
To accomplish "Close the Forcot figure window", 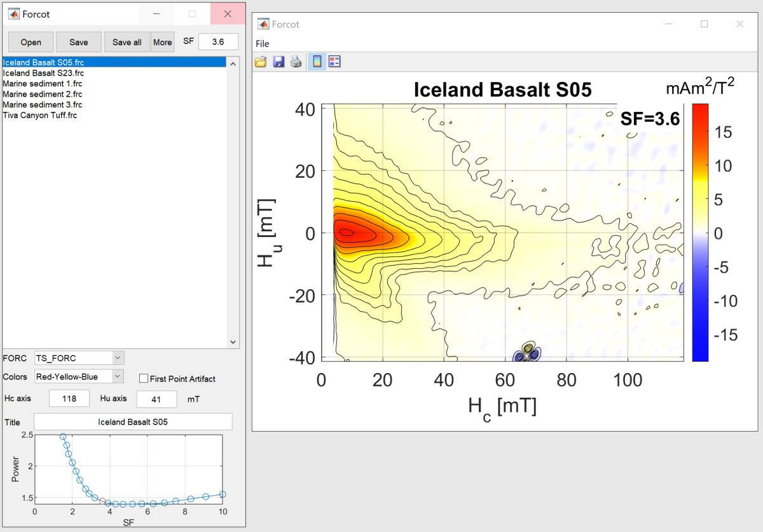I will [739, 24].
